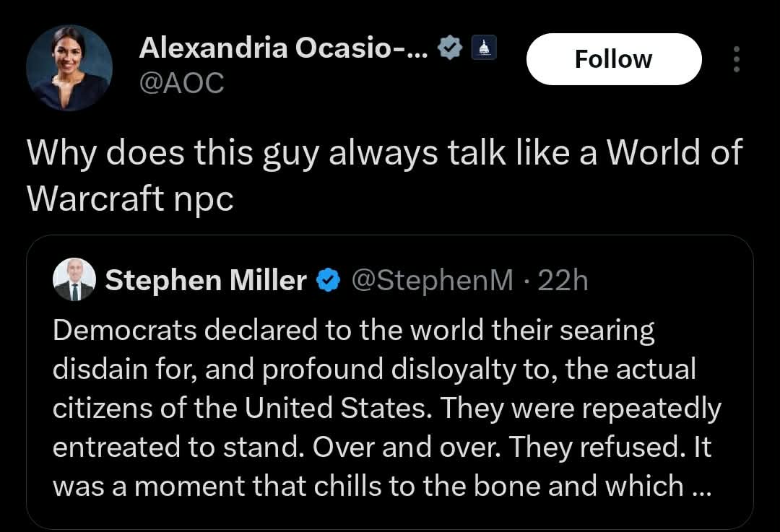Open Alexandria Ocasio-Cortez's profile photo
780x532 pixels.
pyautogui.click(x=69, y=68)
